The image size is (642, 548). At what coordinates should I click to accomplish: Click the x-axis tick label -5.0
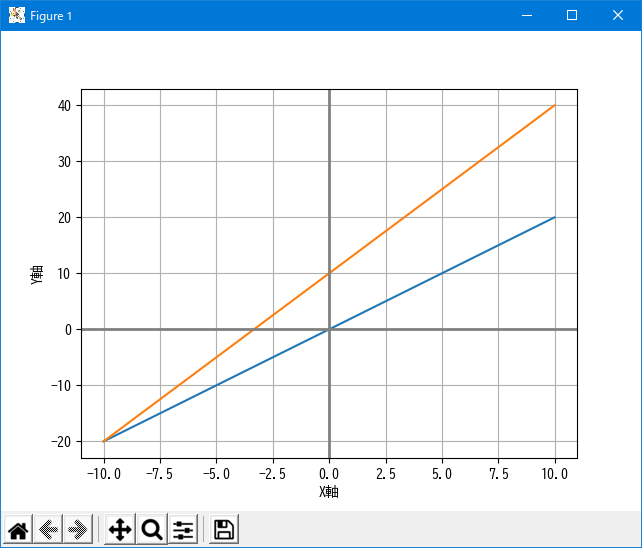tap(217, 474)
